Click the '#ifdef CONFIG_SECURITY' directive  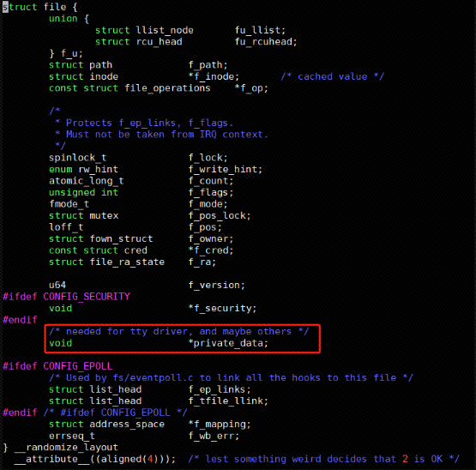(x=67, y=297)
